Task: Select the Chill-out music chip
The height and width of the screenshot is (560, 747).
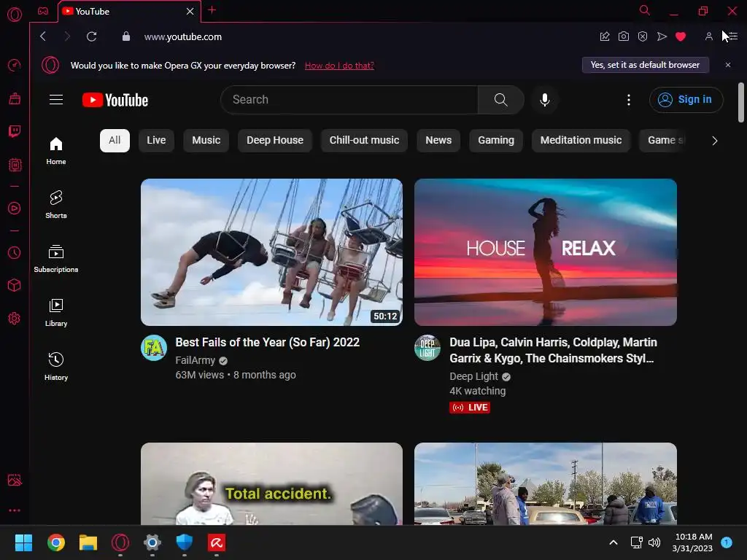Action: pos(365,141)
